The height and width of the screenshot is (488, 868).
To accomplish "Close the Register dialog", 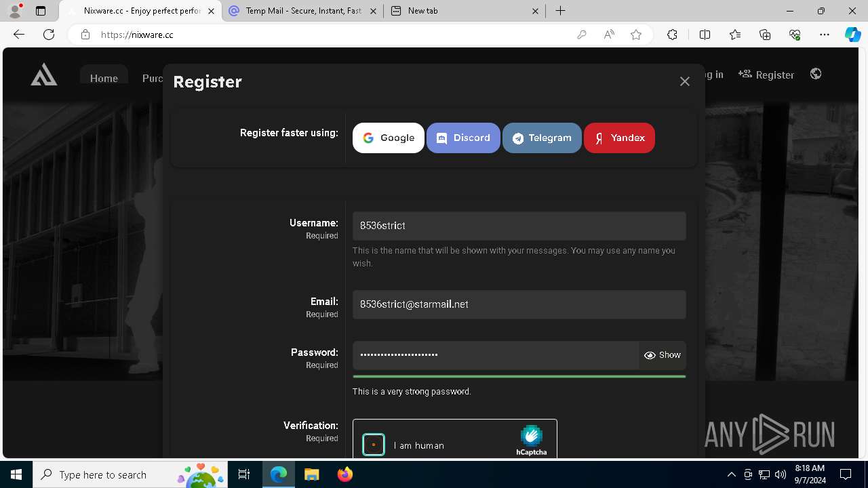I will click(x=685, y=81).
